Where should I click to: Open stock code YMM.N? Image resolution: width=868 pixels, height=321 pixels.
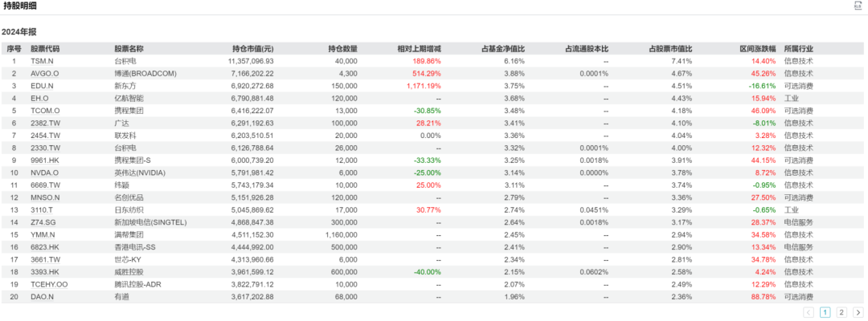[43, 235]
